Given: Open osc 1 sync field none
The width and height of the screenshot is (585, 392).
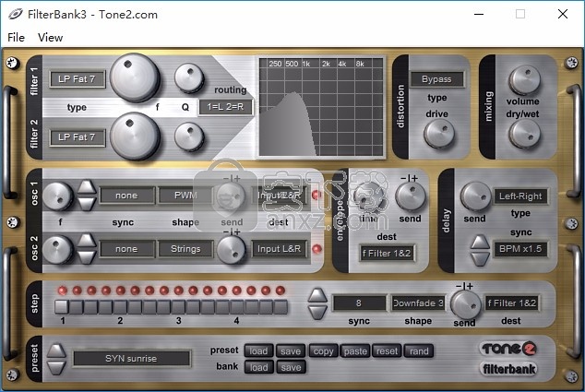Looking at the screenshot, I should [x=126, y=196].
